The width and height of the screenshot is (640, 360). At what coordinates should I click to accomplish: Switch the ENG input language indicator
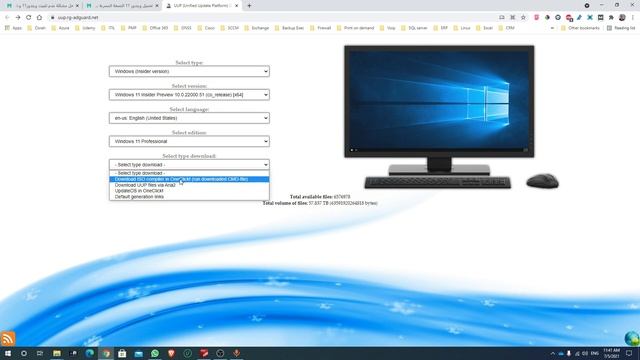click(x=595, y=353)
